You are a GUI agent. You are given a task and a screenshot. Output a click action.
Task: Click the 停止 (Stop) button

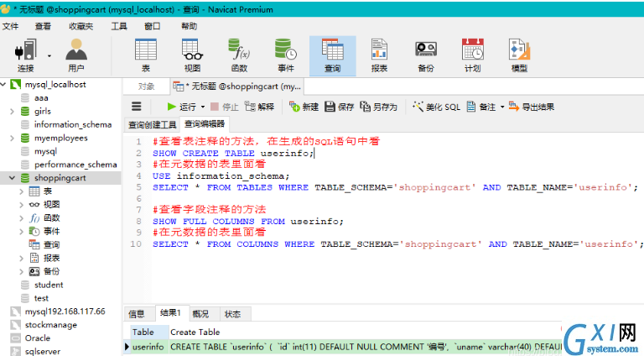click(224, 107)
